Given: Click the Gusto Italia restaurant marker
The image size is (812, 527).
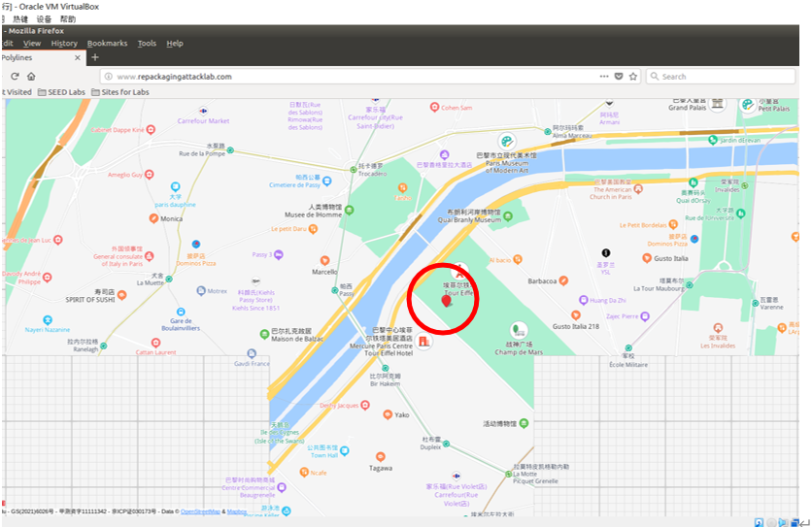Looking at the screenshot, I should point(647,258).
